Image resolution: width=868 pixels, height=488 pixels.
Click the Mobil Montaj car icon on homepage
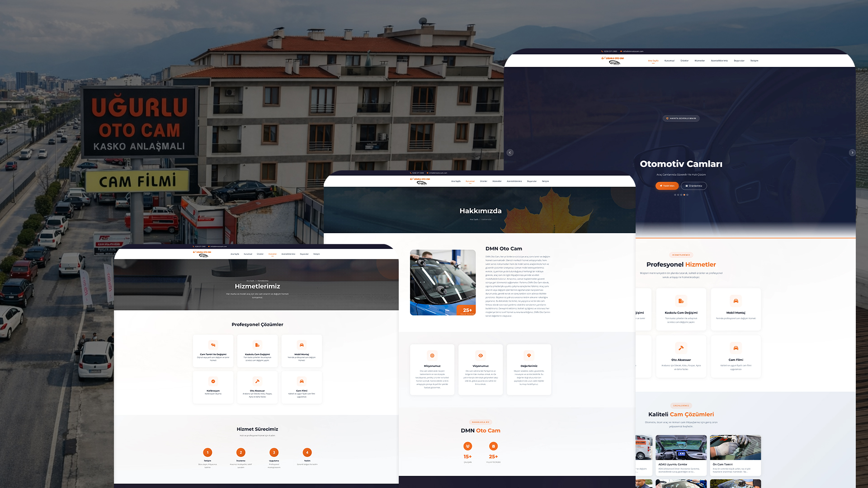[736, 301]
